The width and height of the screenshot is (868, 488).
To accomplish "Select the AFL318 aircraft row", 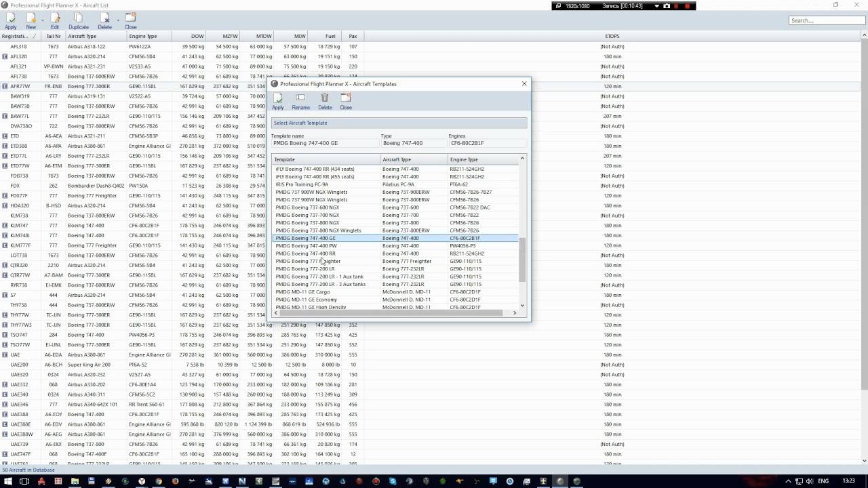I will pos(430,47).
